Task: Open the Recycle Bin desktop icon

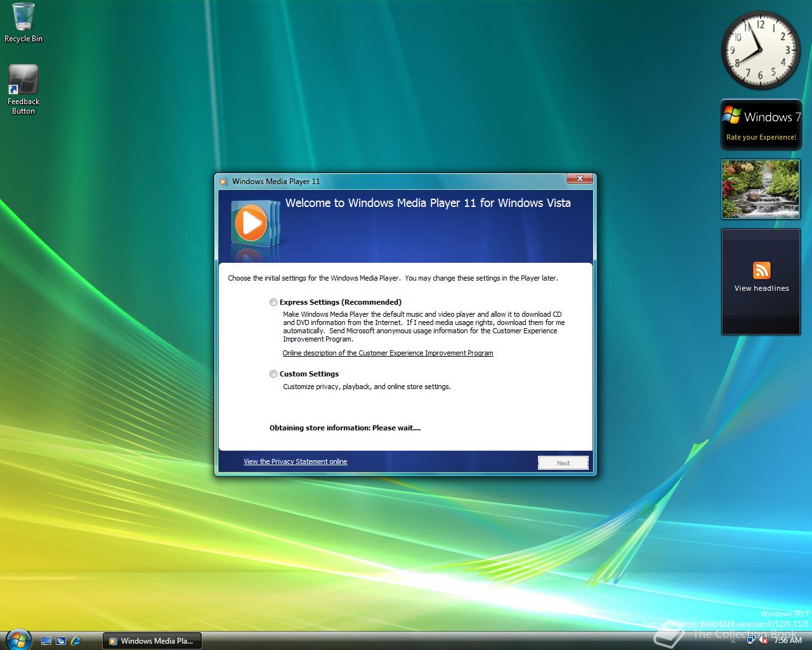Action: (23, 23)
